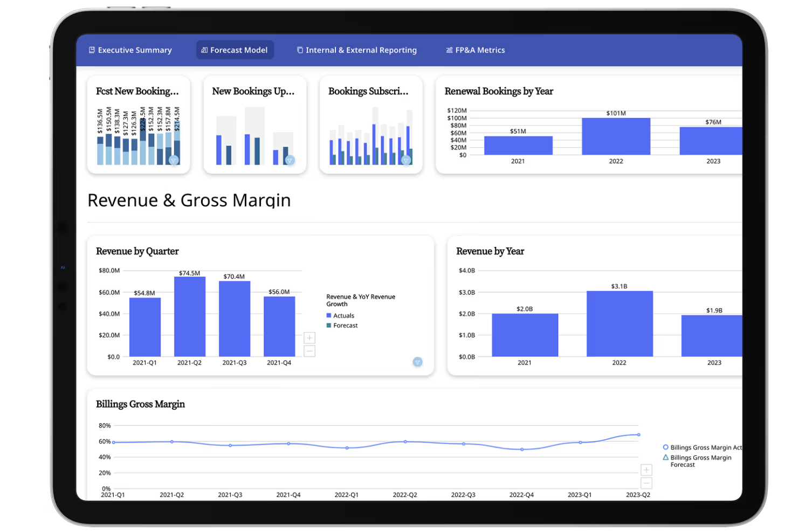Viewport: 798px width, 532px height.
Task: Click the zoom-in icon on Billings Gross Margin
Action: [x=646, y=470]
